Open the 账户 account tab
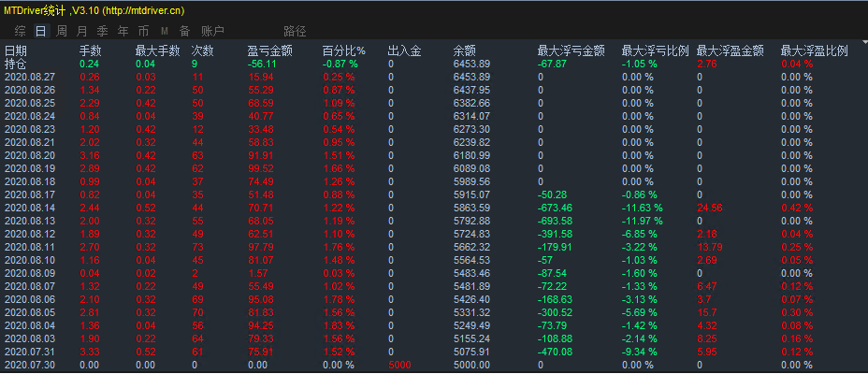868x374 pixels. pos(213,31)
